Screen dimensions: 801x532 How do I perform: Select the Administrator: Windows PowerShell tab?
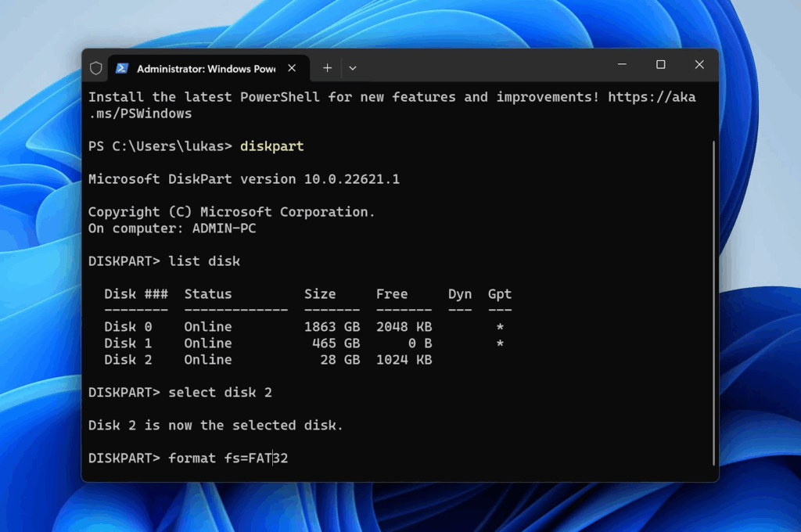pyautogui.click(x=205, y=68)
